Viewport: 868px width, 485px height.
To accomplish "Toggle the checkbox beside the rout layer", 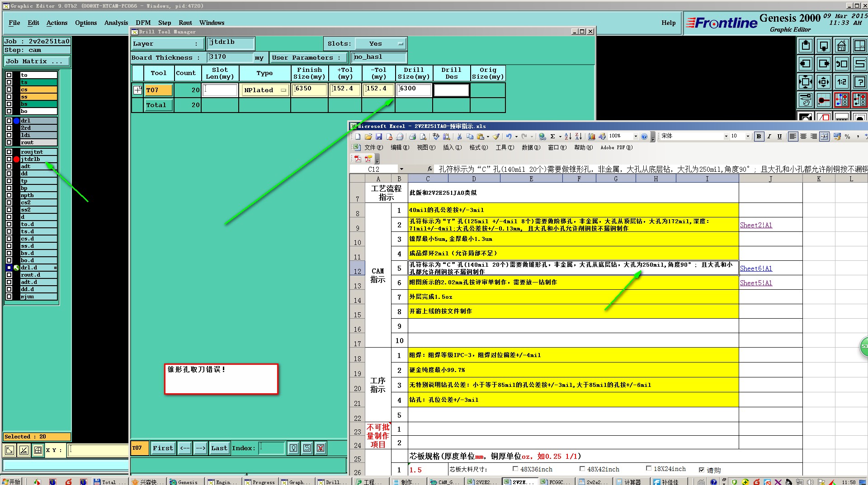I will tap(9, 142).
